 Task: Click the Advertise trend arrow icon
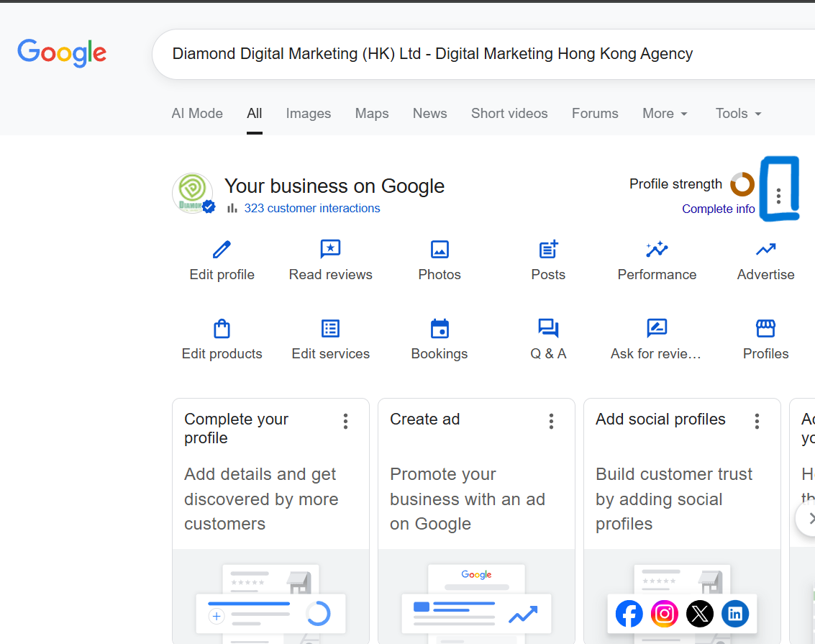click(765, 250)
